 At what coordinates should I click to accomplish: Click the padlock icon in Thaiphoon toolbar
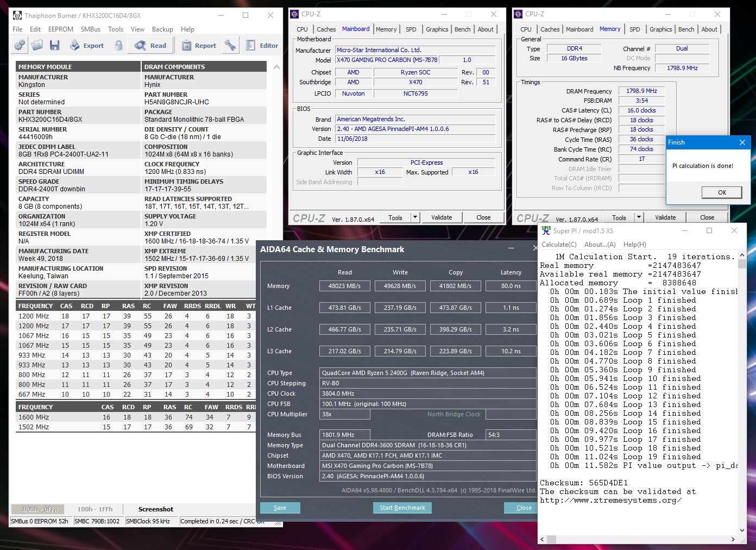click(118, 46)
